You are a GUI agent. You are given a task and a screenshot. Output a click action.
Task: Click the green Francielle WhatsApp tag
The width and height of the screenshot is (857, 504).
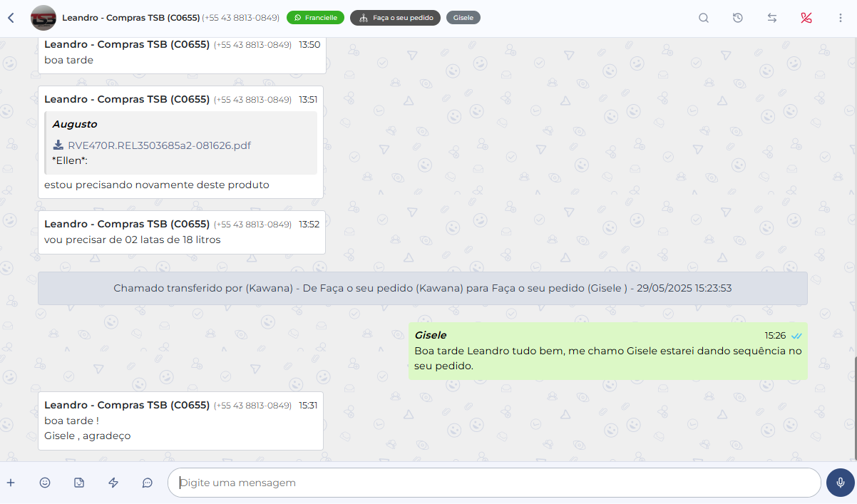tap(315, 18)
